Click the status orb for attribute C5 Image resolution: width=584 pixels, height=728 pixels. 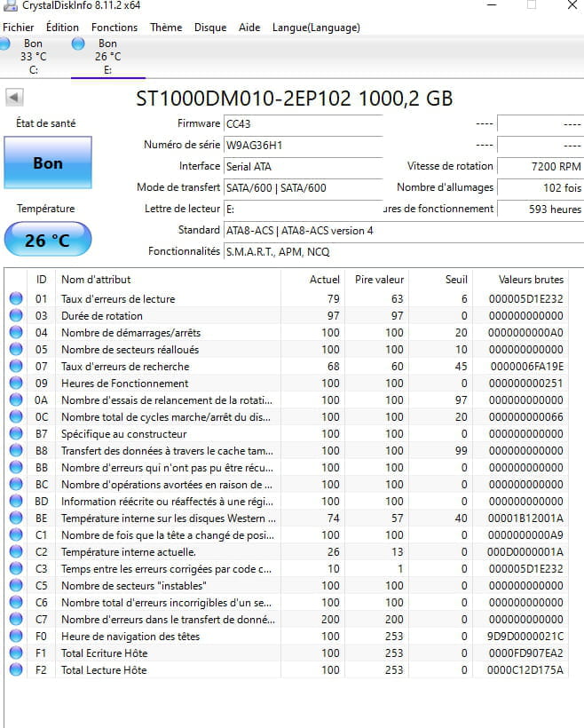pos(16,585)
